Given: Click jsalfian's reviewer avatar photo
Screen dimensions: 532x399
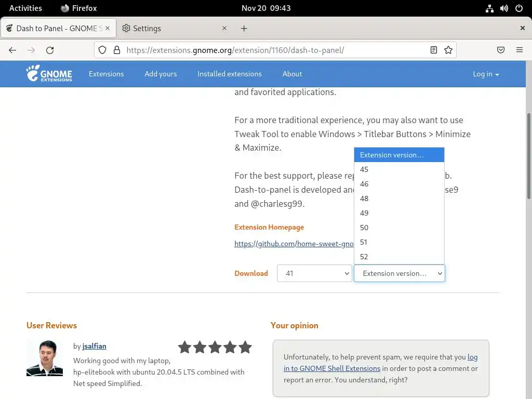Looking at the screenshot, I should pos(45,358).
